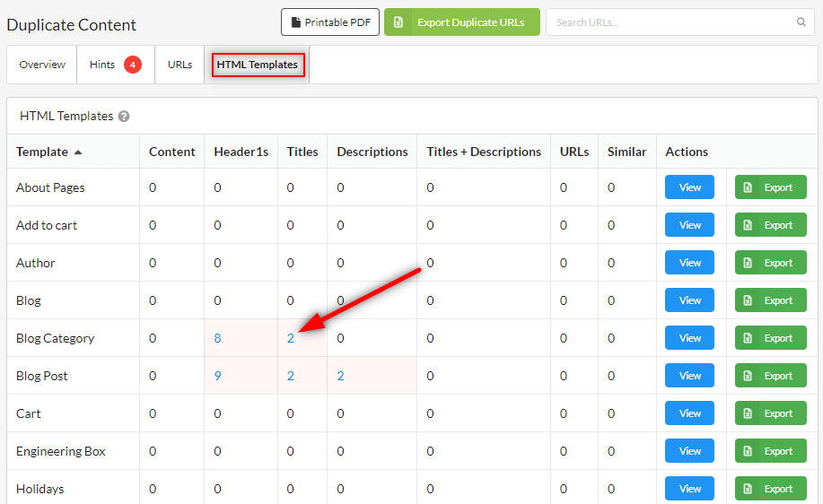This screenshot has width=823, height=504.
Task: View the About Pages template
Action: click(x=689, y=187)
